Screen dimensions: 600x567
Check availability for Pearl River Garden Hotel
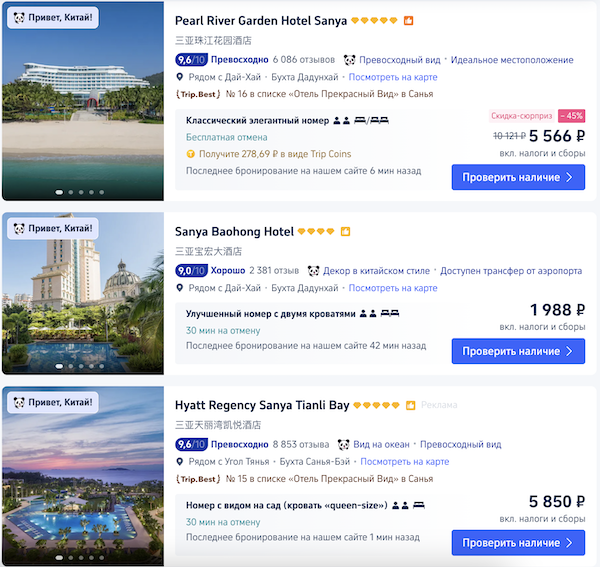(517, 177)
